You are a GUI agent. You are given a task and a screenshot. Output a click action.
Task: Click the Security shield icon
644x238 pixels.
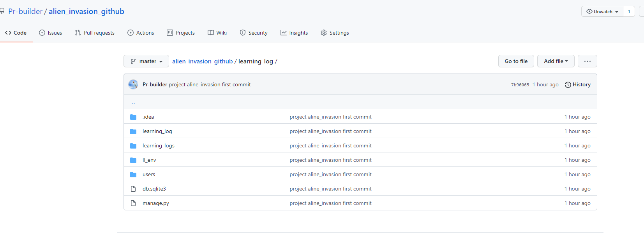(243, 33)
